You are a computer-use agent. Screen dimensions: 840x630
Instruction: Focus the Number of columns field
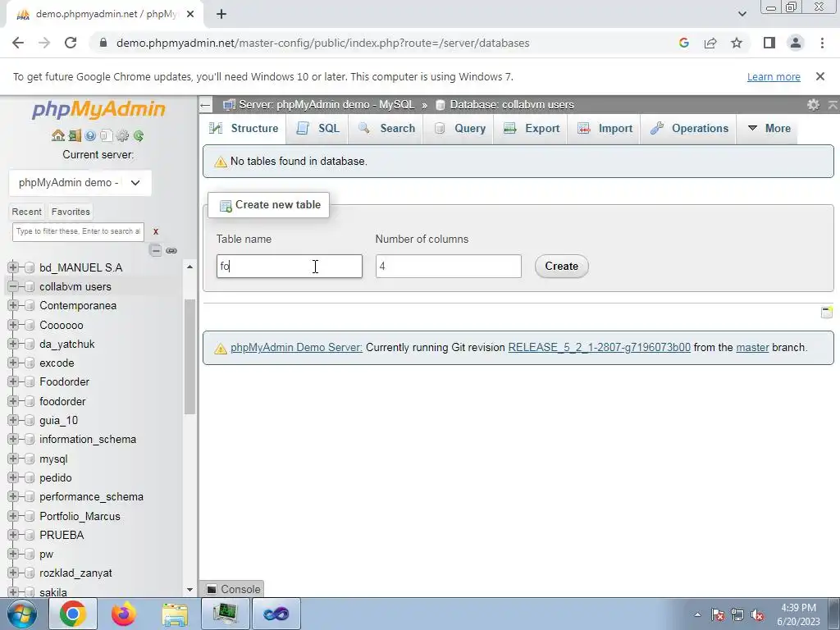tap(449, 267)
